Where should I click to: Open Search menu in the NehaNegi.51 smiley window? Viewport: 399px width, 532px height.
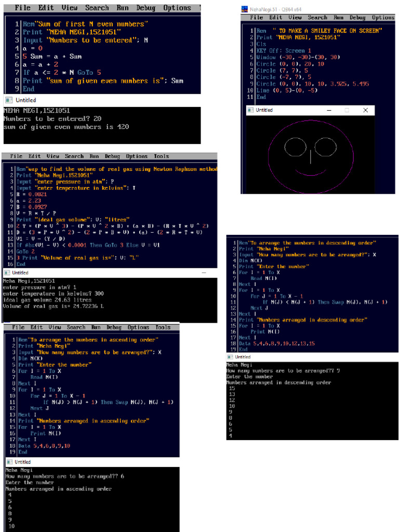click(317, 17)
